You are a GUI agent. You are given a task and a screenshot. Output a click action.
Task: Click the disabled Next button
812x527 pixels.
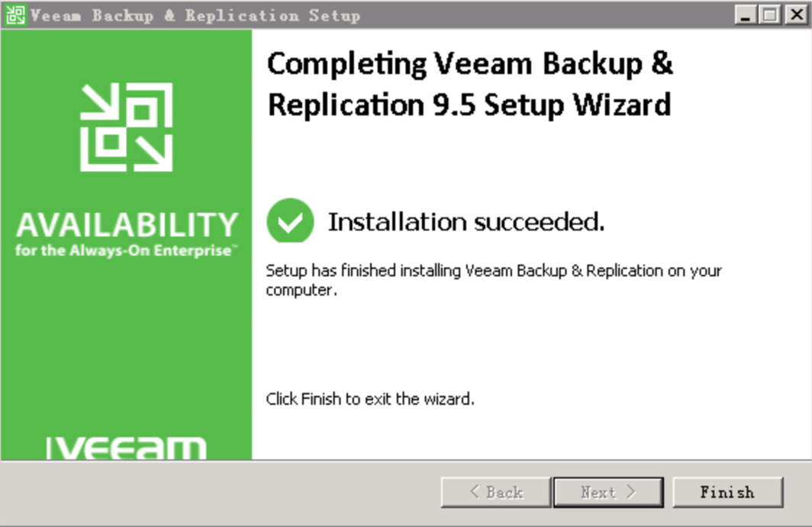608,492
